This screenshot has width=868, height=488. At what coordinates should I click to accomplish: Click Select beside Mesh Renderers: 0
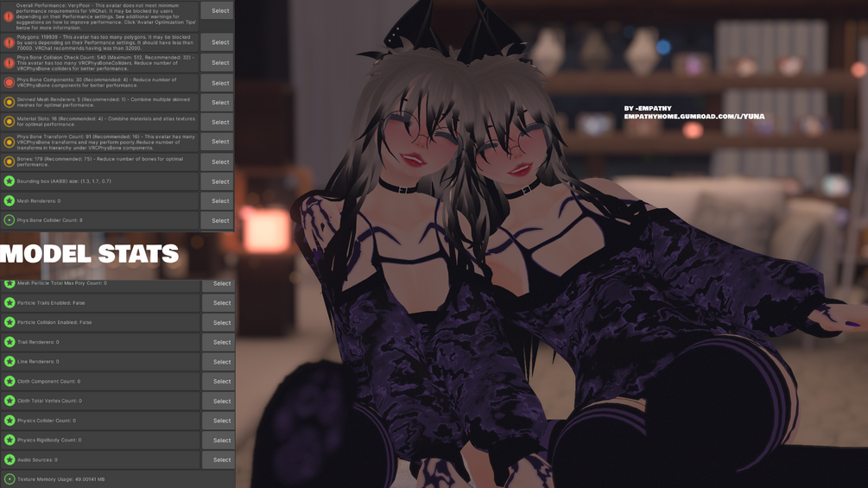pos(217,201)
